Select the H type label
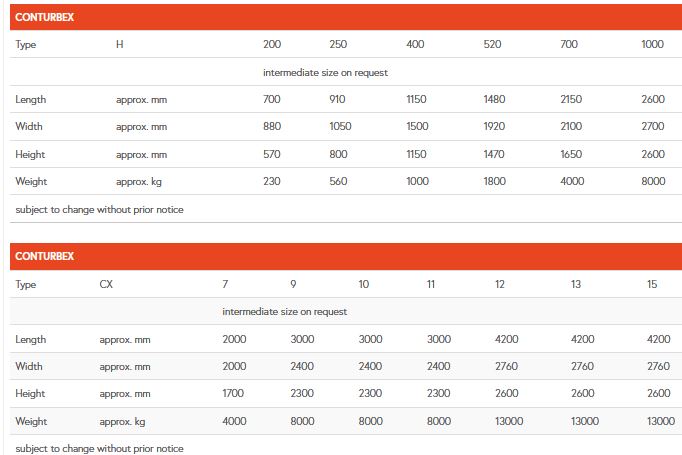 120,45
